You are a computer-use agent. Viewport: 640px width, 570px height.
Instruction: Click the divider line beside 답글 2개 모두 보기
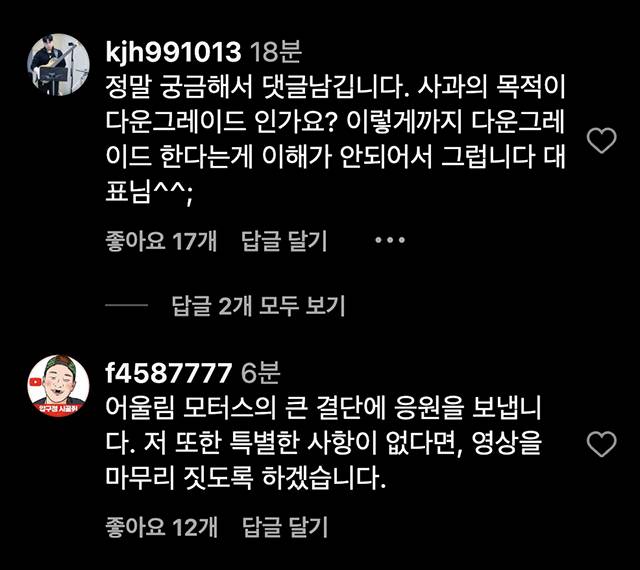(x=127, y=305)
